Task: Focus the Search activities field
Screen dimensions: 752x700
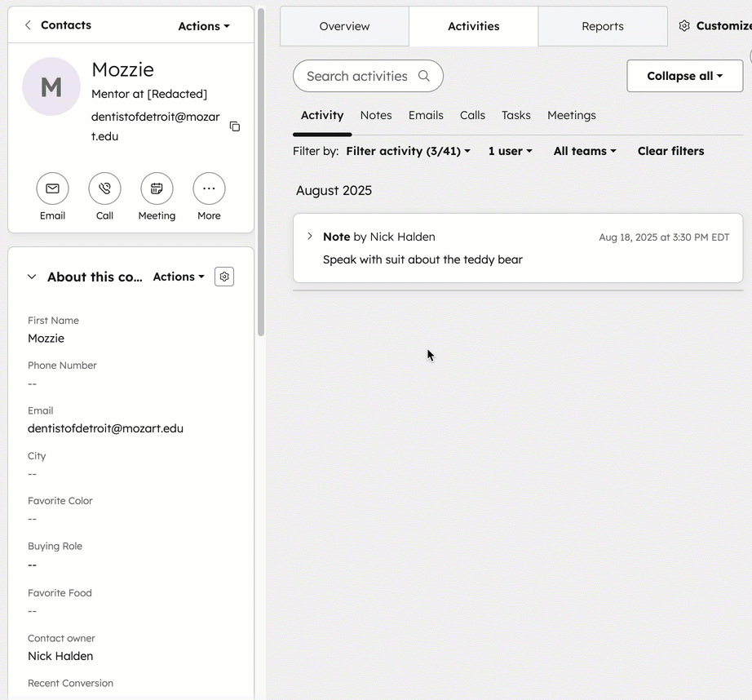Action: point(368,76)
